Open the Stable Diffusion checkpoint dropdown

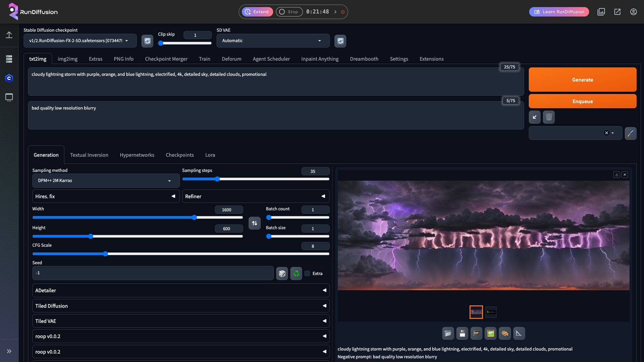[x=80, y=41]
